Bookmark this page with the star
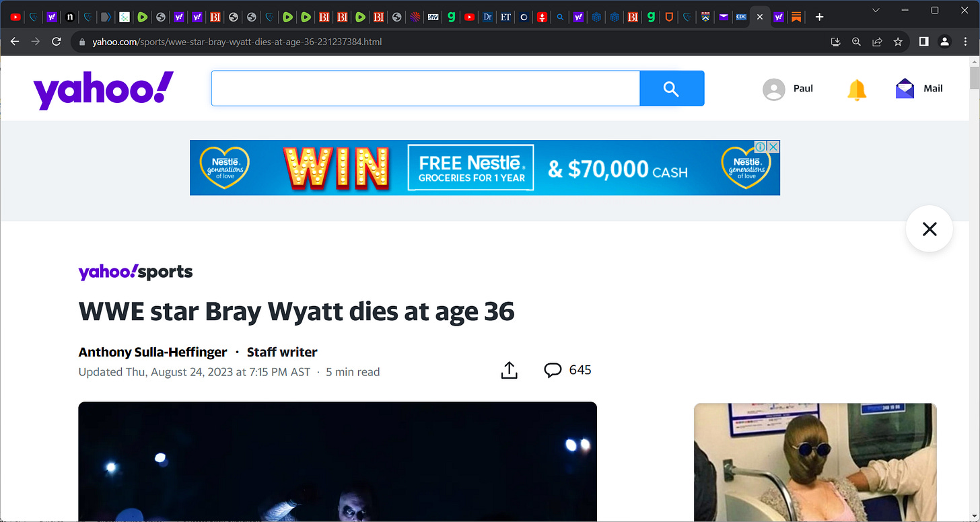Image resolution: width=980 pixels, height=522 pixels. [898, 42]
